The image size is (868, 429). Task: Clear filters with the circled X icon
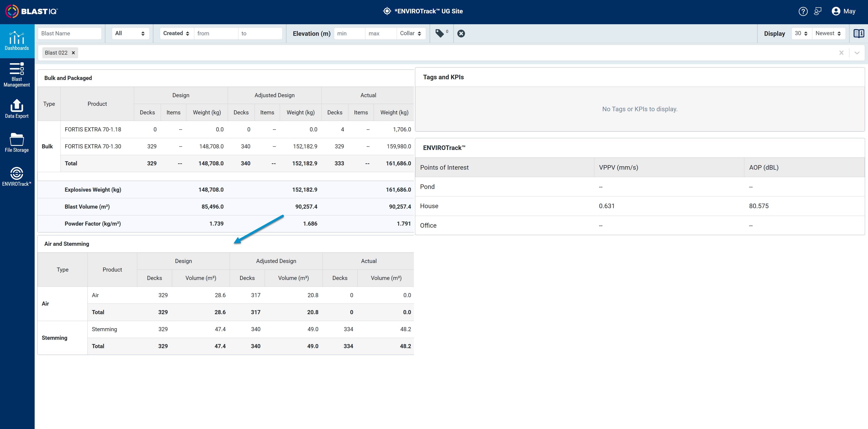[x=461, y=33]
